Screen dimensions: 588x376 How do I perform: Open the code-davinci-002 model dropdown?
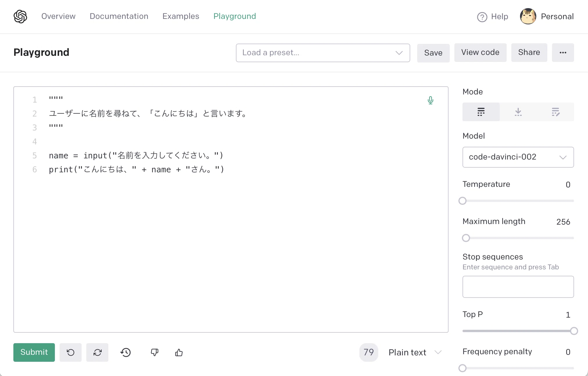[x=518, y=157]
